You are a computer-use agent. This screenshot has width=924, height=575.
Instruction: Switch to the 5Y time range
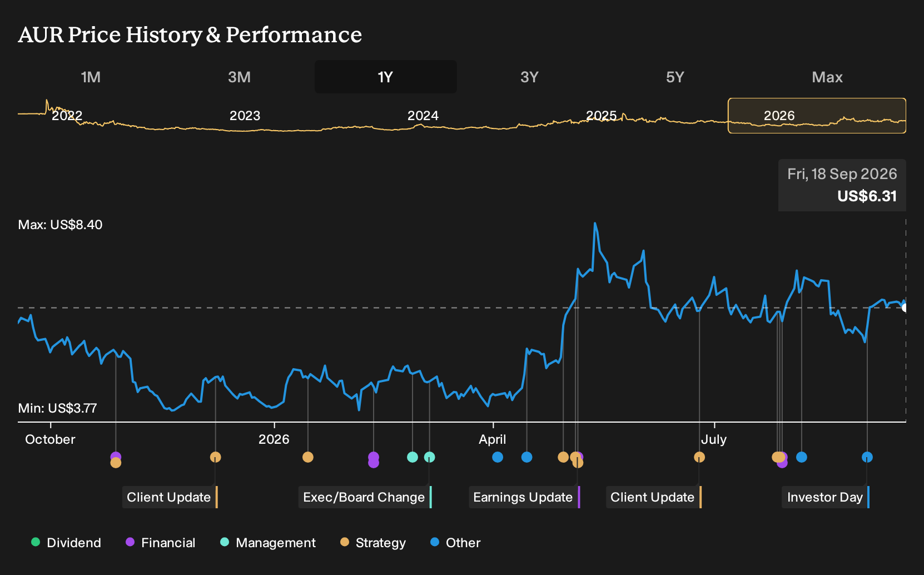click(675, 77)
